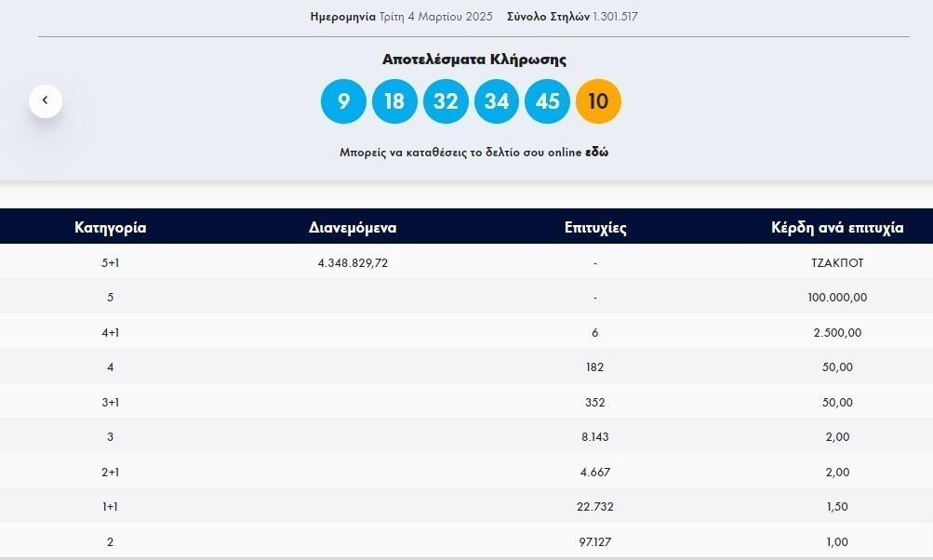The image size is (933, 560).
Task: Click the Κατηγορία column header
Action: [110, 228]
